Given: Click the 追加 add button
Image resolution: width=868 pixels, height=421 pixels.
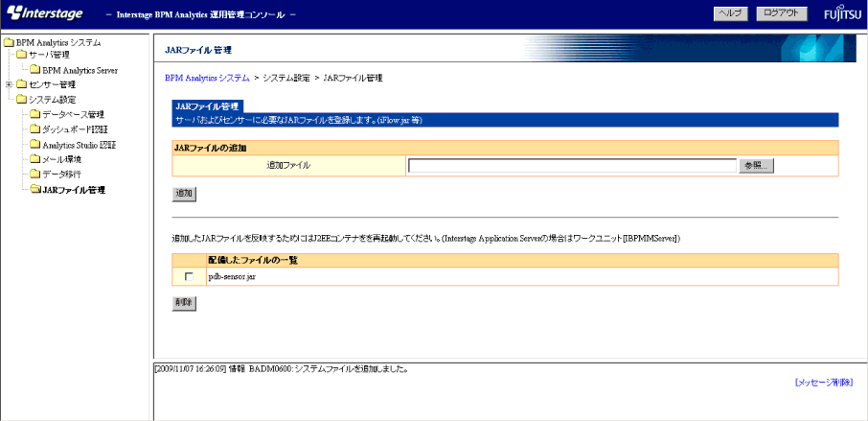Looking at the screenshot, I should 184,194.
